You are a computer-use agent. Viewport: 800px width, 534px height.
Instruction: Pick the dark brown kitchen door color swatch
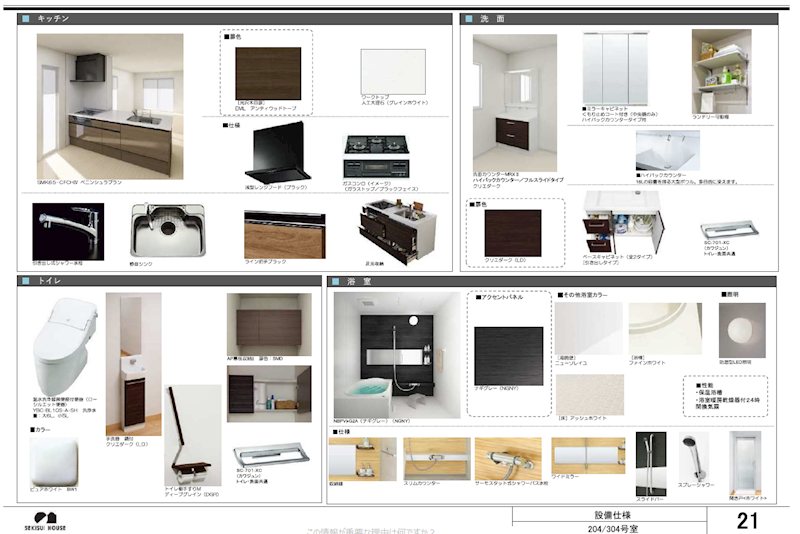coord(268,73)
